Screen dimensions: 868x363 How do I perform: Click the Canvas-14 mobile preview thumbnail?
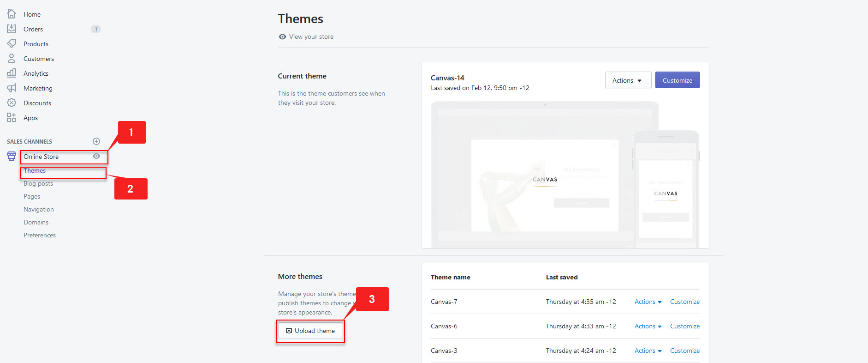666,189
